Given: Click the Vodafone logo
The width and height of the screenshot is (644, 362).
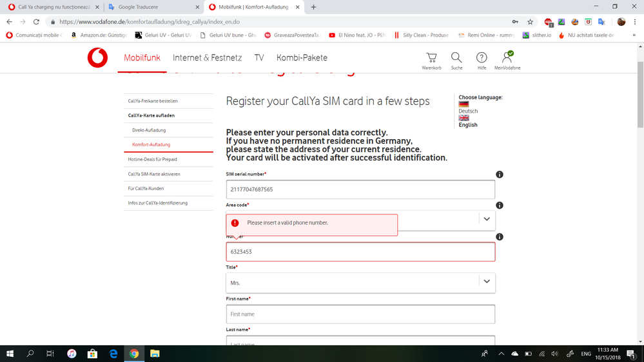Looking at the screenshot, I should (97, 57).
